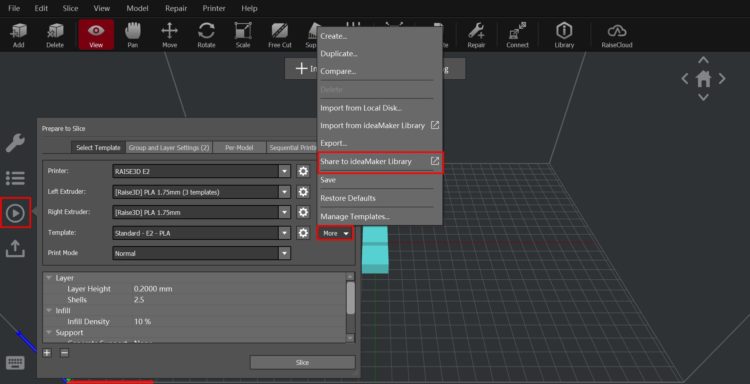Click the Connect printer icon
The height and width of the screenshot is (384, 750).
(518, 35)
